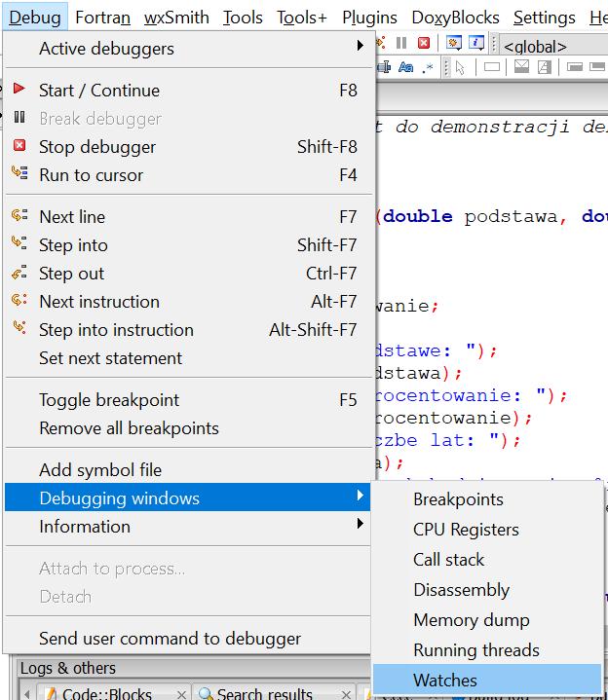Click the Next line icon in menu

pyautogui.click(x=19, y=215)
